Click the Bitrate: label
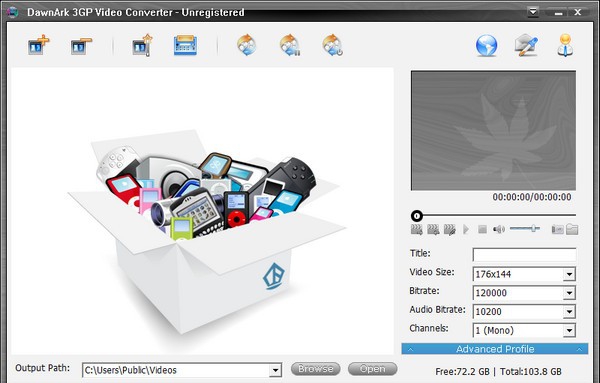 [424, 291]
